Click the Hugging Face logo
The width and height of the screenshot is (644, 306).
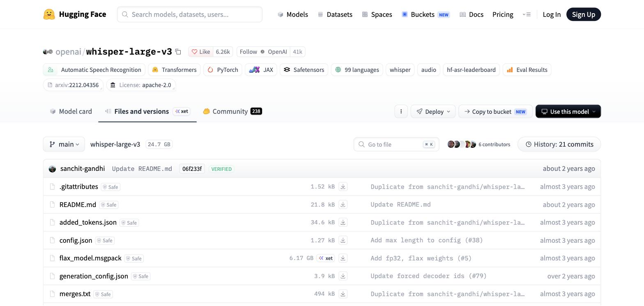75,14
